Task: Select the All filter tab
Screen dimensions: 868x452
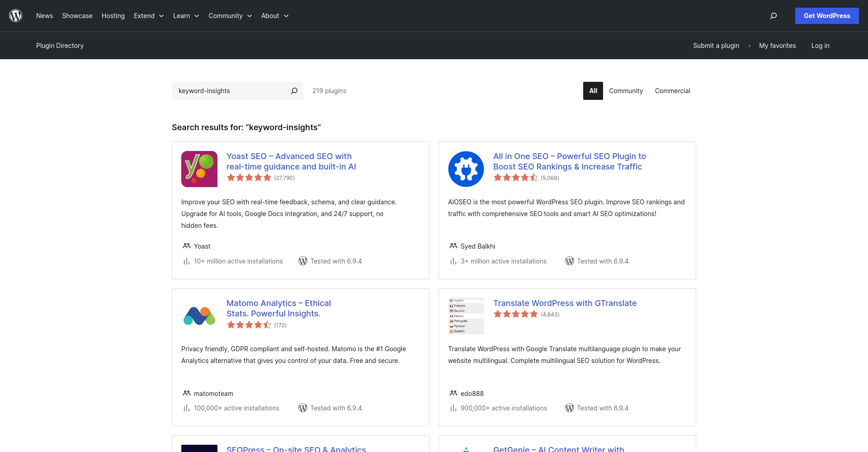Action: tap(593, 91)
